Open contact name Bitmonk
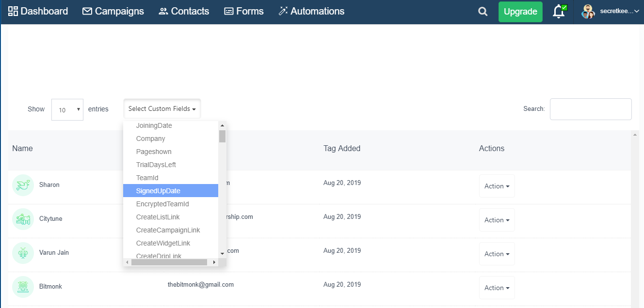Screen dimensions: 644x308 click(50, 287)
